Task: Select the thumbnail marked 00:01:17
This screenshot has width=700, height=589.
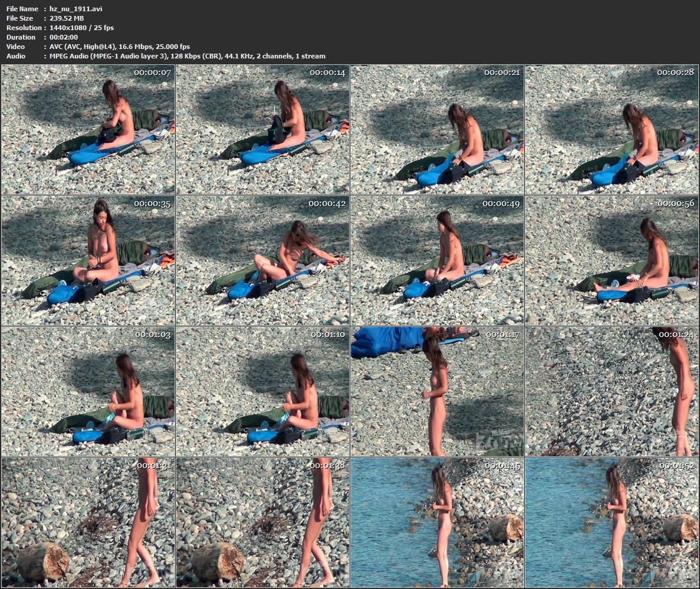Action: coord(437,391)
